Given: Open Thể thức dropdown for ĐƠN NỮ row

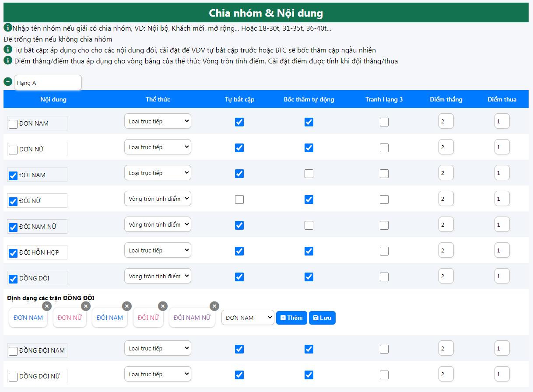Looking at the screenshot, I should tap(158, 147).
